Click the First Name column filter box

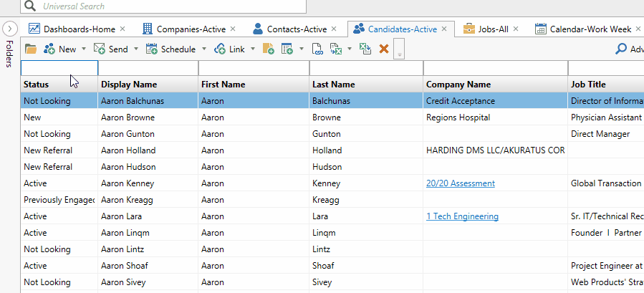click(254, 68)
